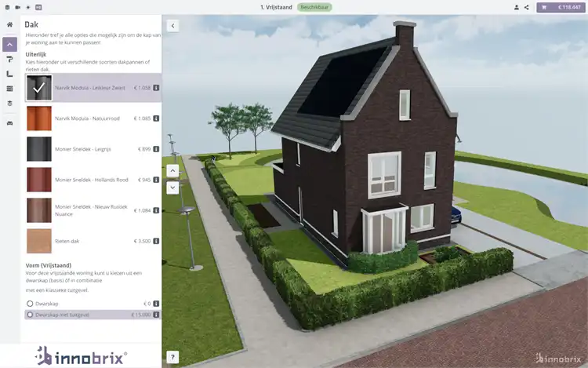Show info for Monier Sneldek Nieuw Rustiek Nuance
588x368 pixels.
pos(156,210)
